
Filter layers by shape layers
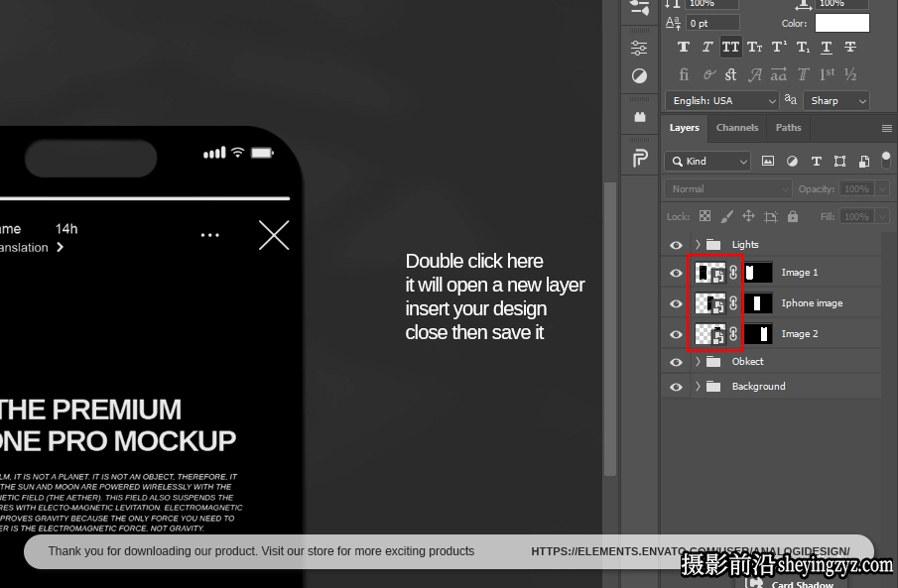tap(840, 161)
